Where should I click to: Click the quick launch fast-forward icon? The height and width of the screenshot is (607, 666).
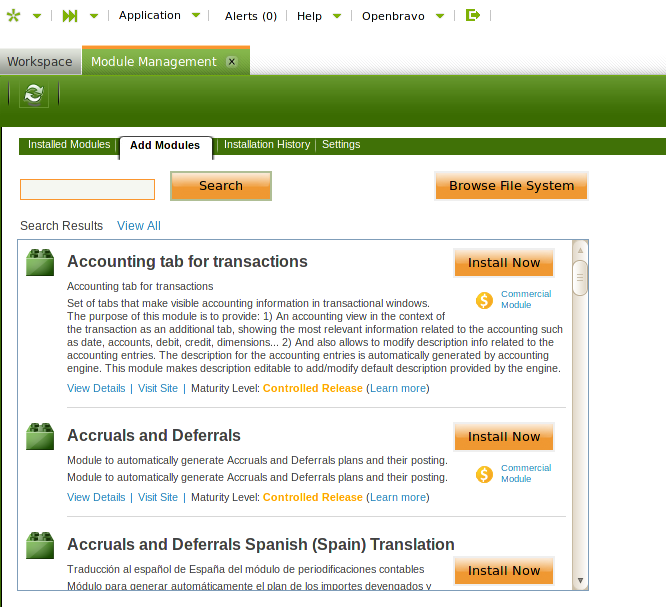[70, 16]
